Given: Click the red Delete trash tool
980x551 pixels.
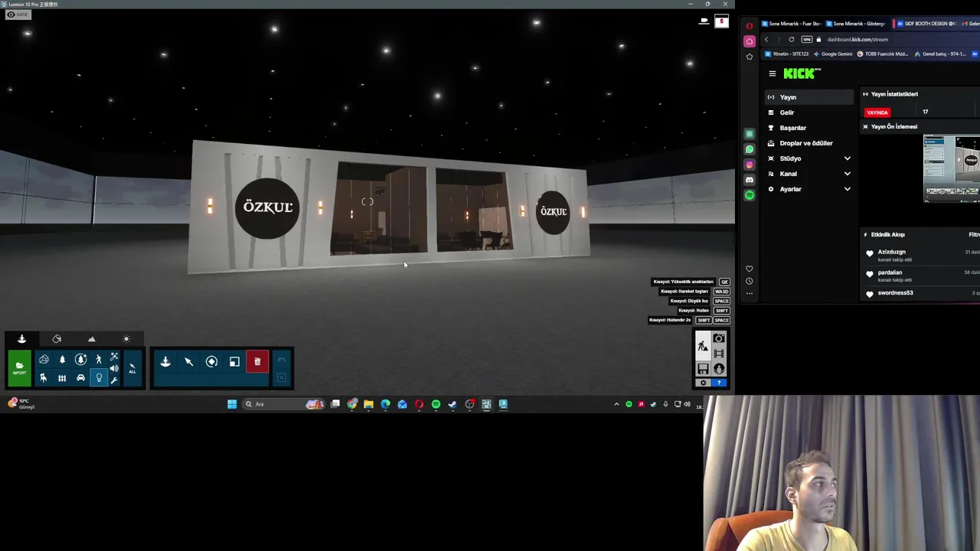Looking at the screenshot, I should [x=257, y=361].
